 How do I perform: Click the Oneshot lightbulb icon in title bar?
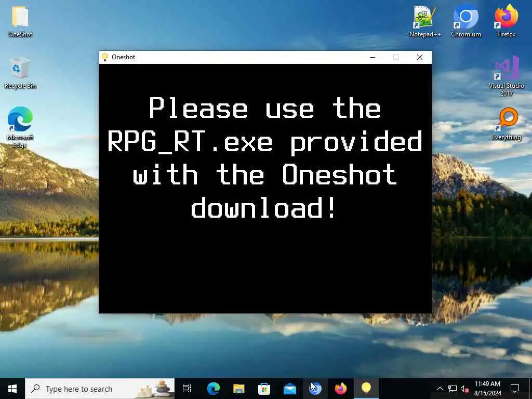coord(105,57)
